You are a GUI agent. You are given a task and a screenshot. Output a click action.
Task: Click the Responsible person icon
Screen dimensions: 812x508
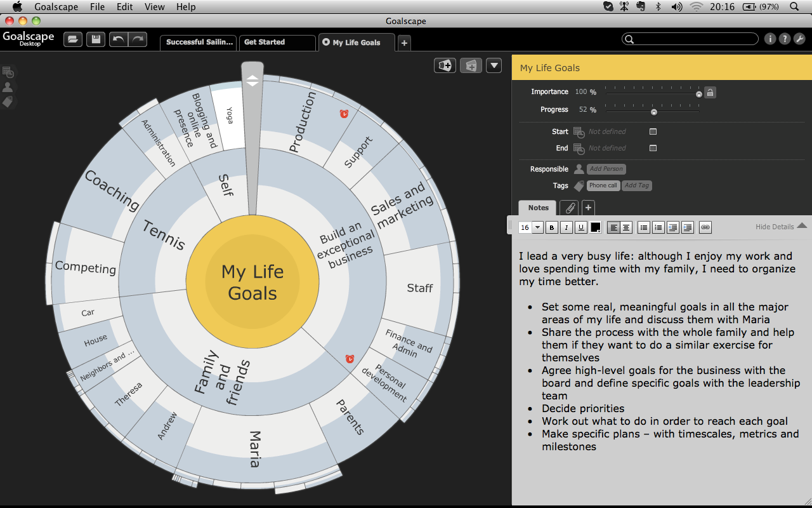click(x=579, y=169)
